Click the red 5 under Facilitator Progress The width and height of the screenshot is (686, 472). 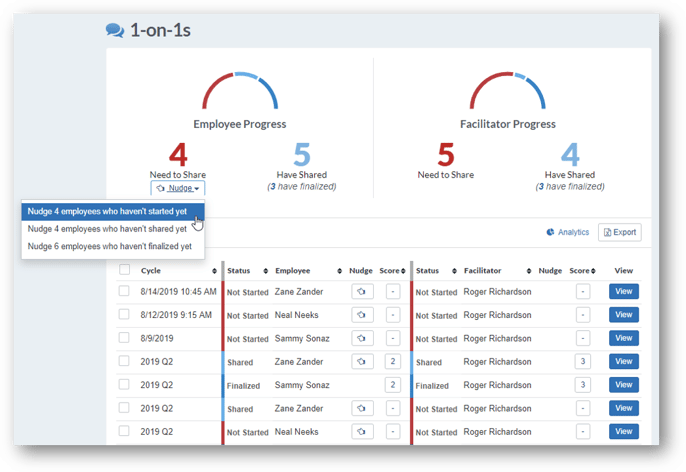tap(446, 154)
